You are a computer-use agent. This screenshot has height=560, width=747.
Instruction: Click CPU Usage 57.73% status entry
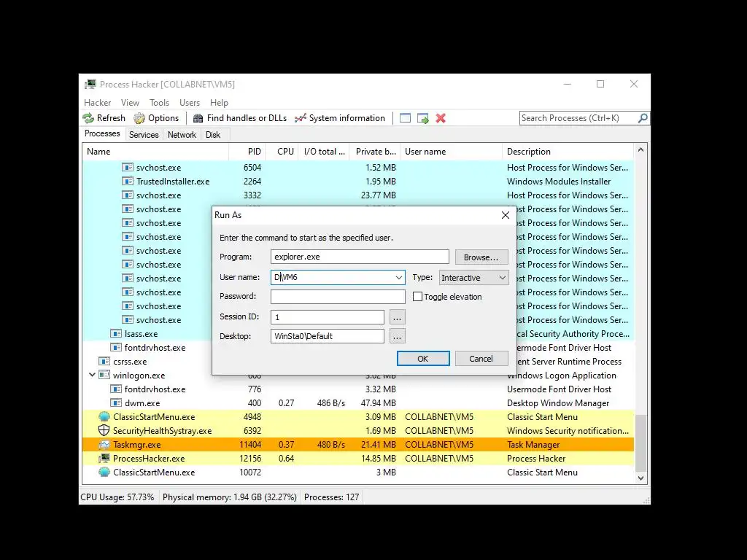point(117,497)
